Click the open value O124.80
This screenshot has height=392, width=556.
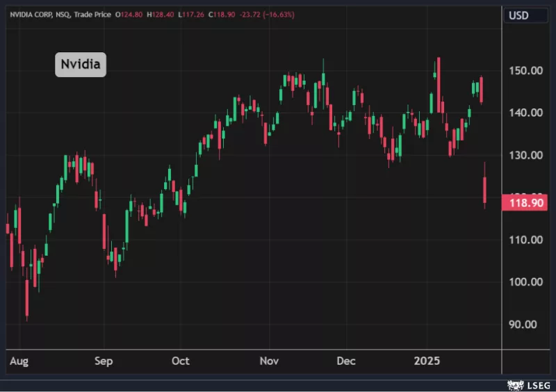129,15
